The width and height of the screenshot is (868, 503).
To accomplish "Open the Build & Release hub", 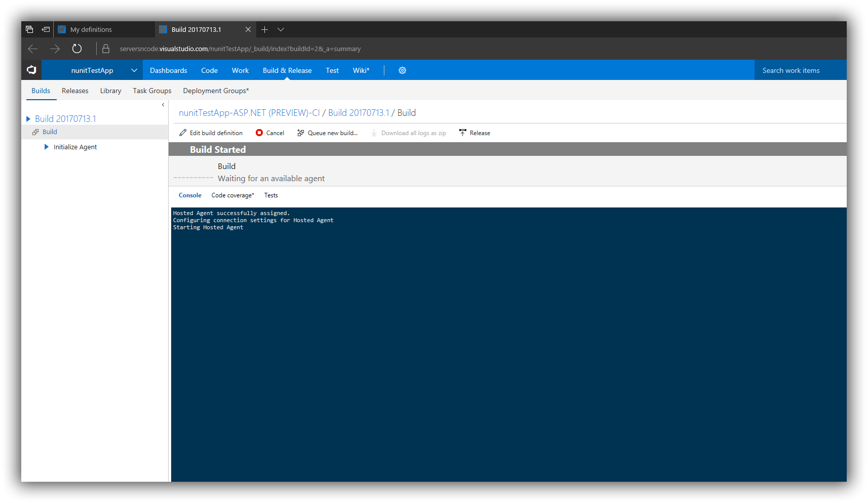I will [x=287, y=70].
